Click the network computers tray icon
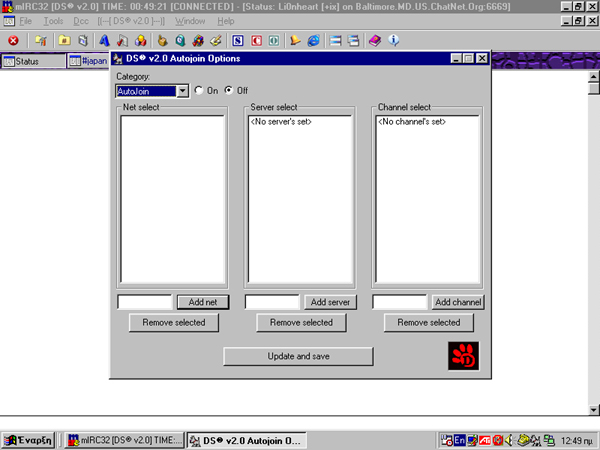The height and width of the screenshot is (450, 600). 549,440
